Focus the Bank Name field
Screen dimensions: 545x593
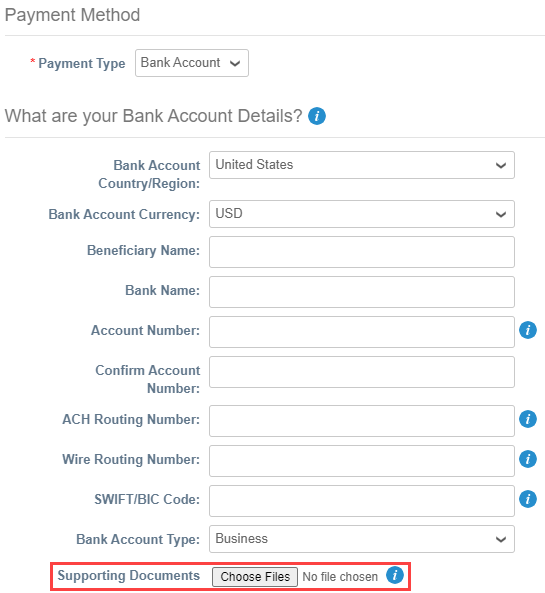(x=362, y=292)
